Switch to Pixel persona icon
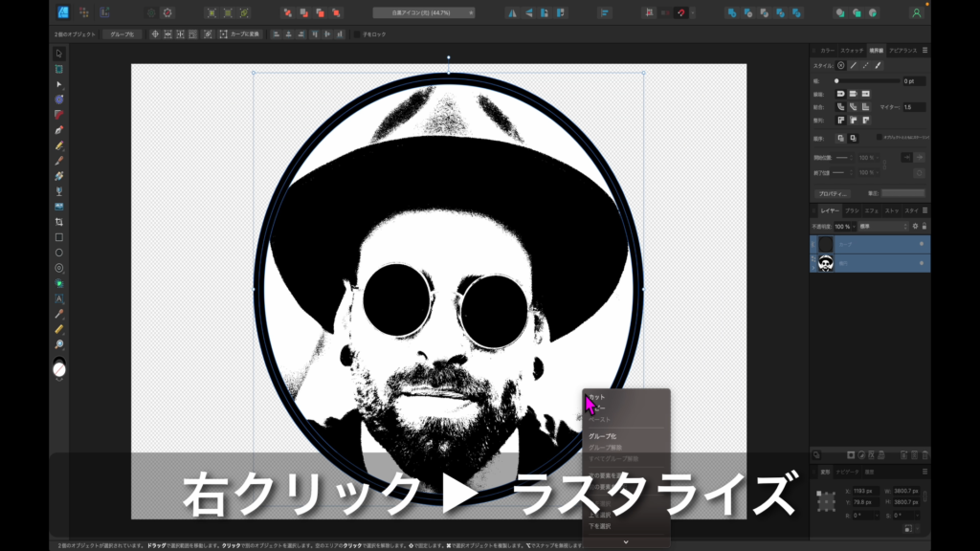The width and height of the screenshot is (980, 551). [84, 12]
